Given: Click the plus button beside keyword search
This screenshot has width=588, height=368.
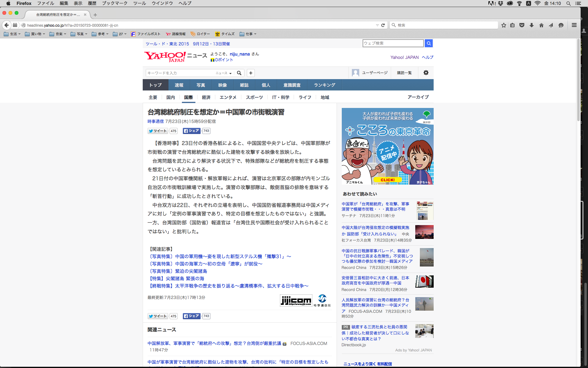Looking at the screenshot, I should [x=251, y=73].
